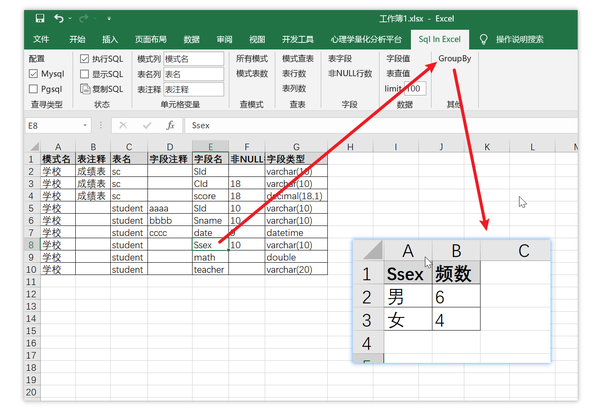Undo the last action with the undo arrow
This screenshot has height=412, width=600.
click(59, 18)
